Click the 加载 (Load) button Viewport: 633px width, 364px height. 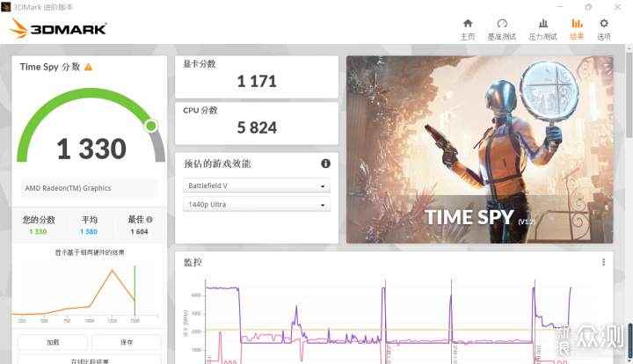(x=53, y=342)
